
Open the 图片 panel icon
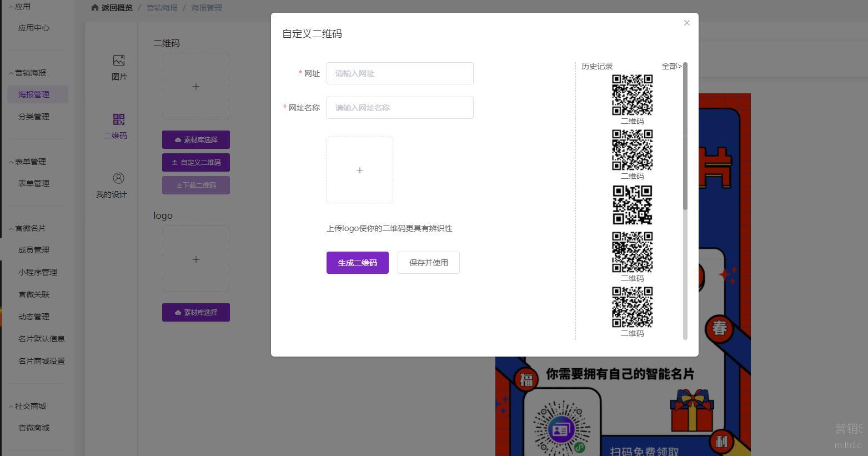pyautogui.click(x=119, y=61)
